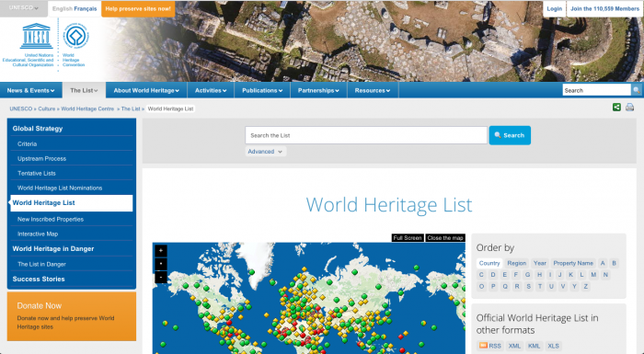The height and width of the screenshot is (354, 644).
Task: Click Close the map button
Action: [x=445, y=238]
